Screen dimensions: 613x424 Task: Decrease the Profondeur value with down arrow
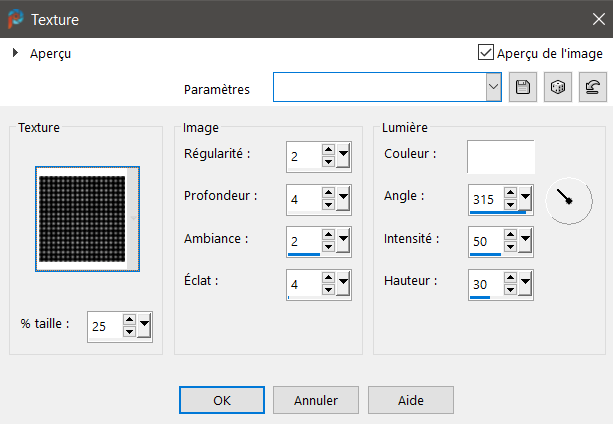328,205
